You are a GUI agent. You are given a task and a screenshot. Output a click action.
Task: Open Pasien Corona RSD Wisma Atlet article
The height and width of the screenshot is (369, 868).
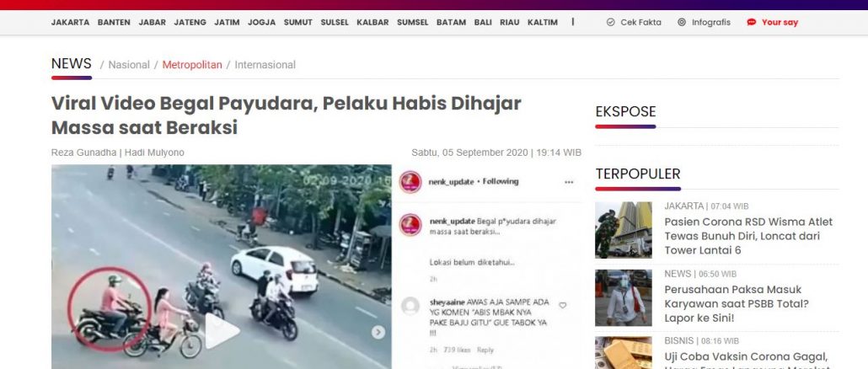(x=748, y=236)
